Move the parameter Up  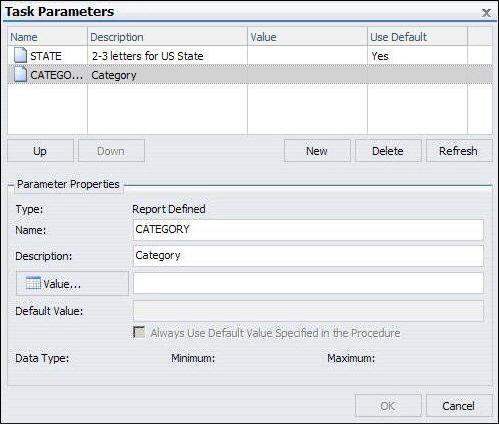pos(40,151)
